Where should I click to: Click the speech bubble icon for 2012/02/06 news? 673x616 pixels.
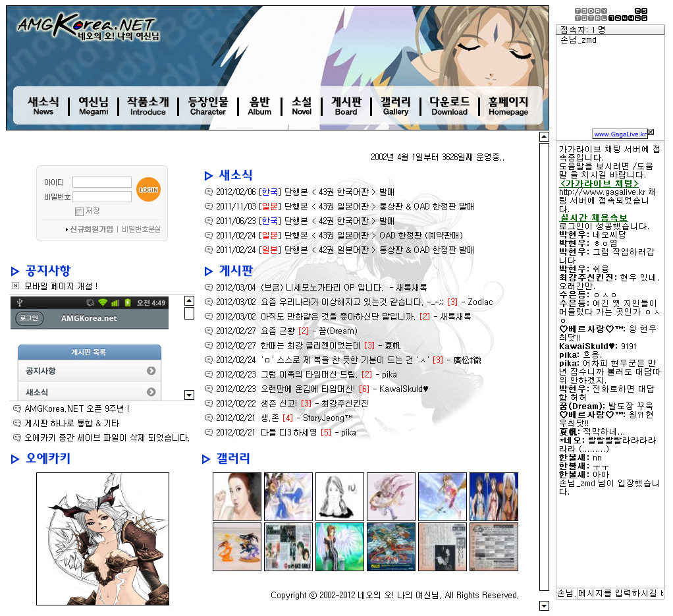pyautogui.click(x=209, y=192)
